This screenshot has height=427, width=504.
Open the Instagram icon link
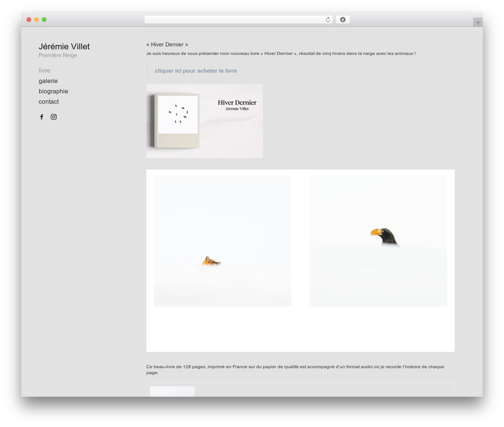[54, 117]
